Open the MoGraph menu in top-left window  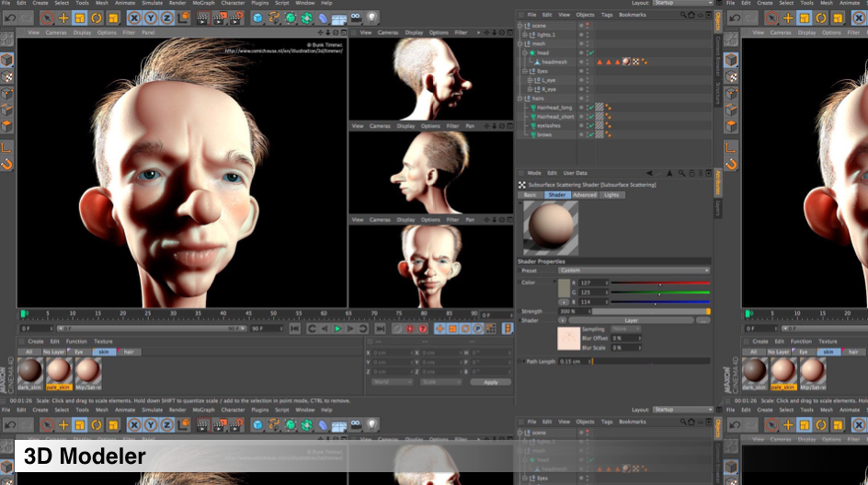203,4
